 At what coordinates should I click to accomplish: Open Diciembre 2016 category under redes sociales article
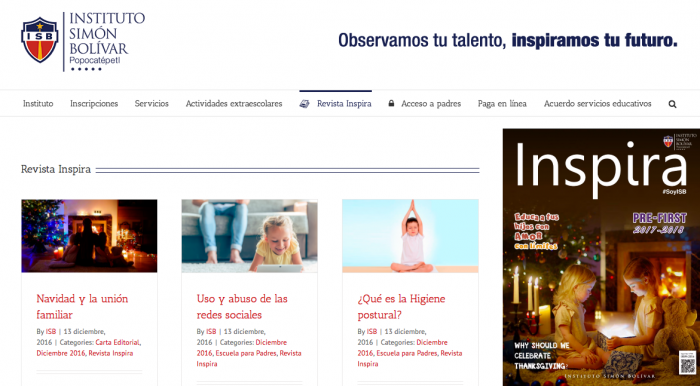pyautogui.click(x=242, y=348)
